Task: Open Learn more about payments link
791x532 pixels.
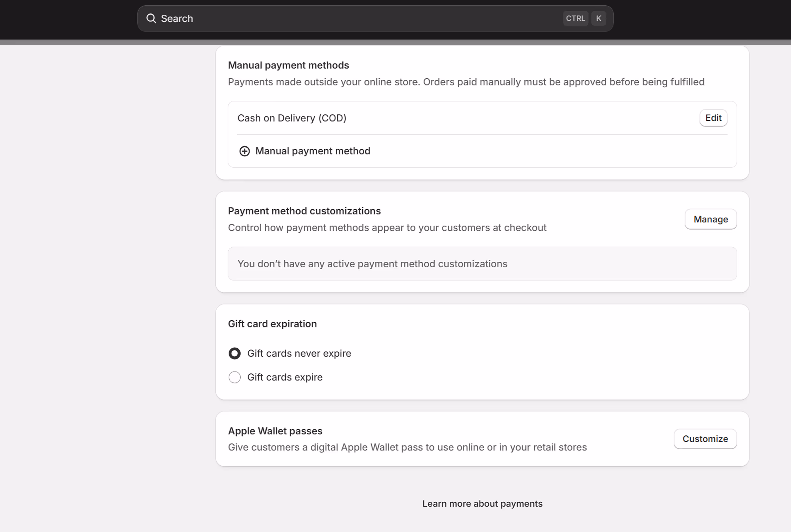Action: point(482,503)
